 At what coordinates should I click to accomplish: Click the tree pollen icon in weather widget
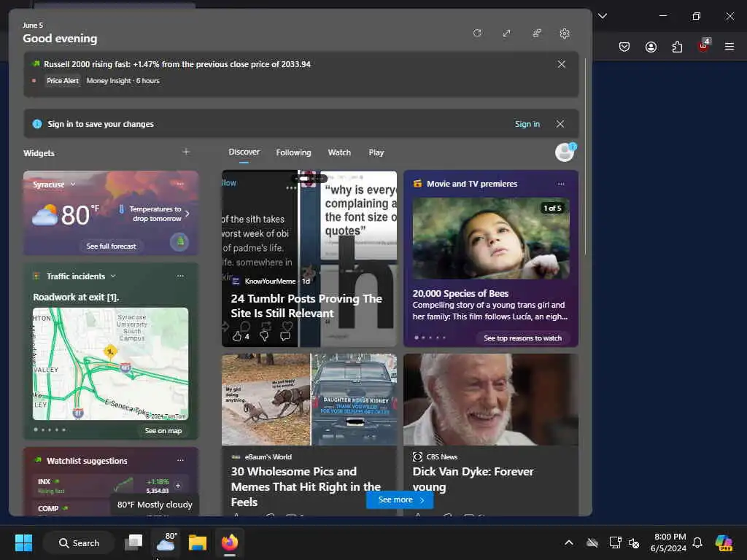179,242
